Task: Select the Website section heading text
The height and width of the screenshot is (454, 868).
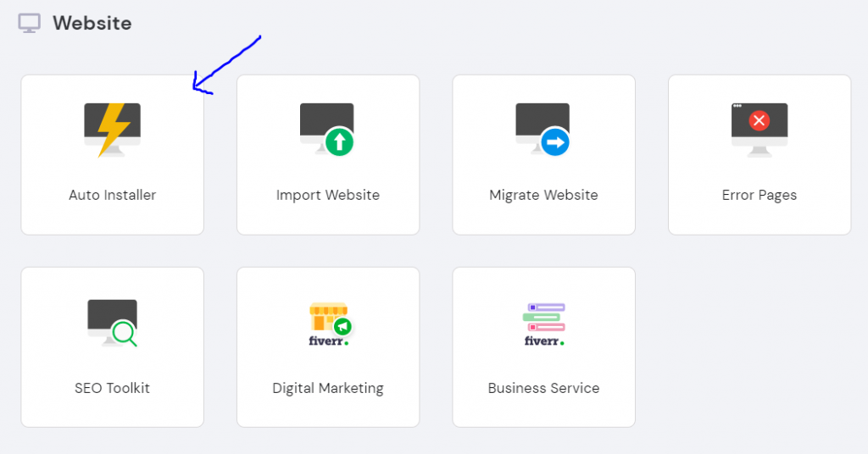Action: coord(92,23)
